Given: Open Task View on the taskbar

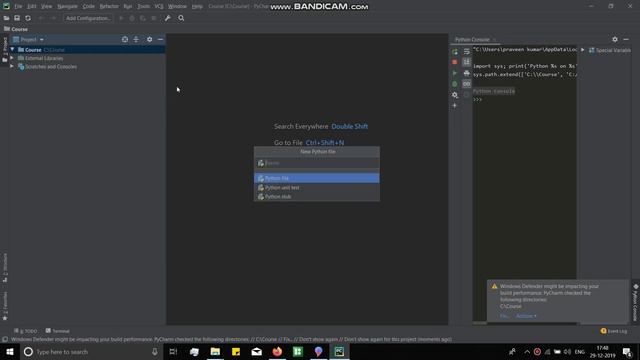Looking at the screenshot, I should [x=173, y=352].
